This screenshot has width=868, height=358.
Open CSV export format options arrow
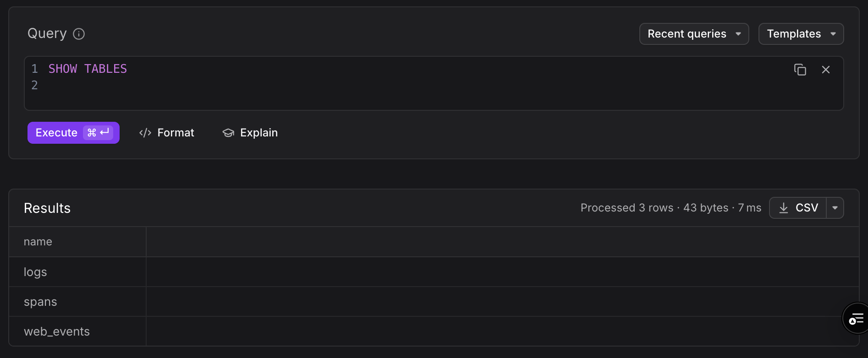835,208
